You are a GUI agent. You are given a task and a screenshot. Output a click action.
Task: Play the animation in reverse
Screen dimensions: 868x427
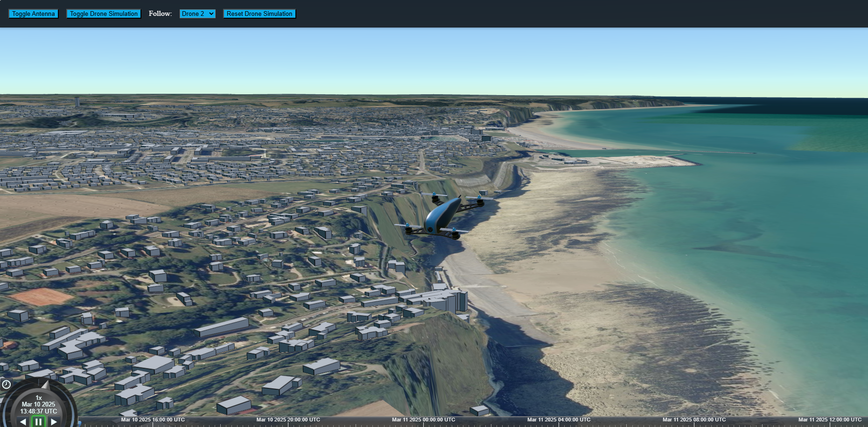click(23, 422)
